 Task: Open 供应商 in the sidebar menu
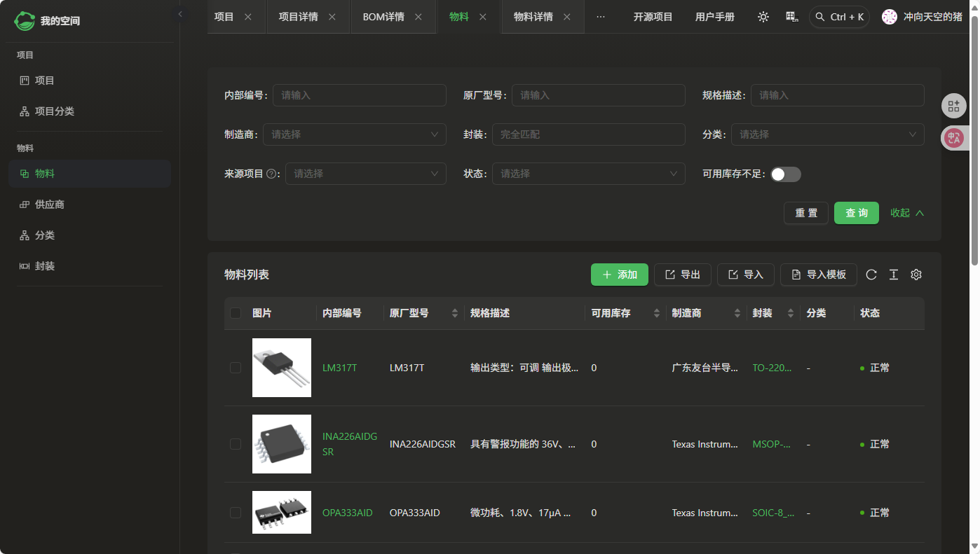click(50, 205)
